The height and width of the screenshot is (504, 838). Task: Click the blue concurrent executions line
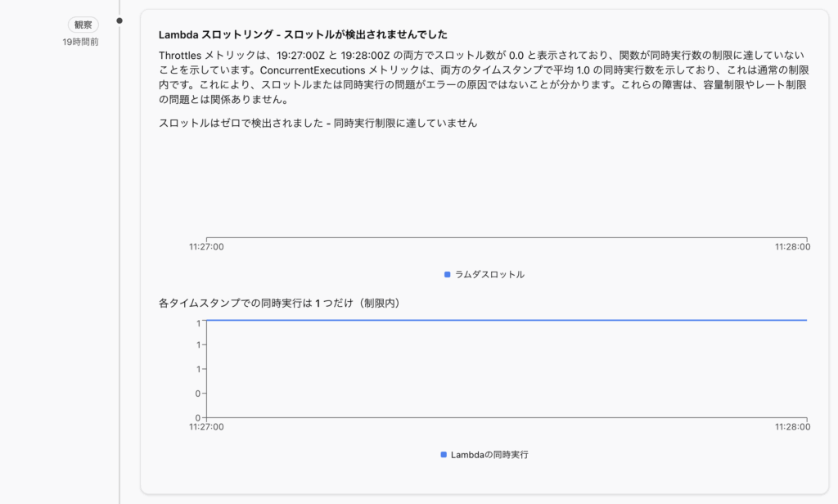507,320
